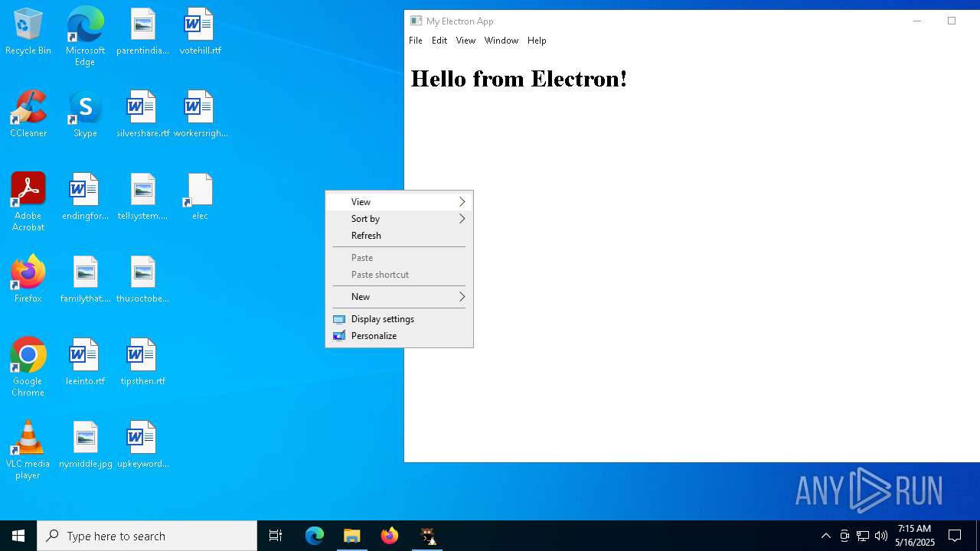Open the network icon in system tray
Viewport: 980px width, 551px height.
pyautogui.click(x=863, y=536)
